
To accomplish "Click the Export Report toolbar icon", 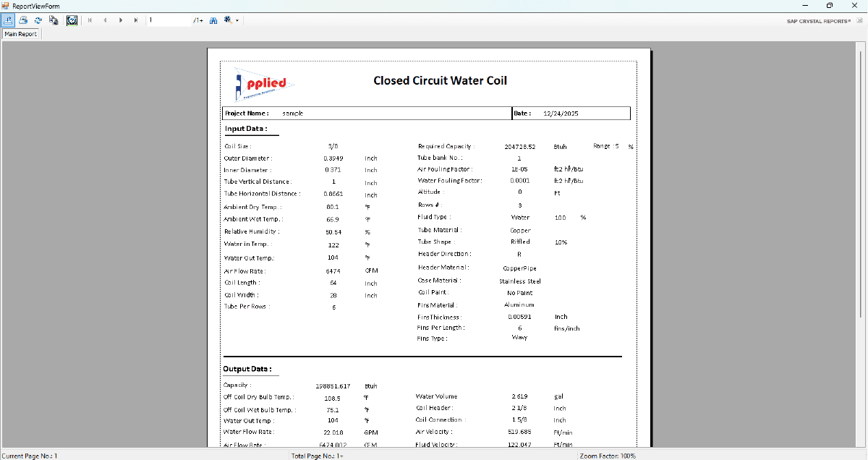I will coord(9,20).
